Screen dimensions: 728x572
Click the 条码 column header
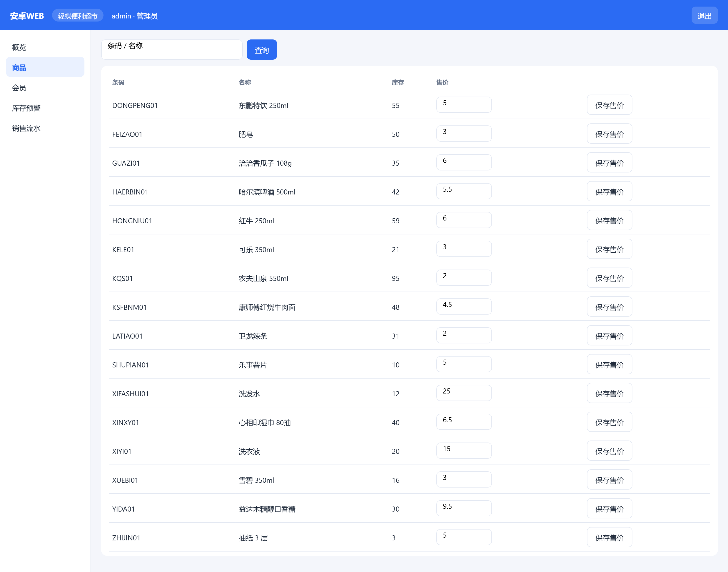[x=118, y=82]
